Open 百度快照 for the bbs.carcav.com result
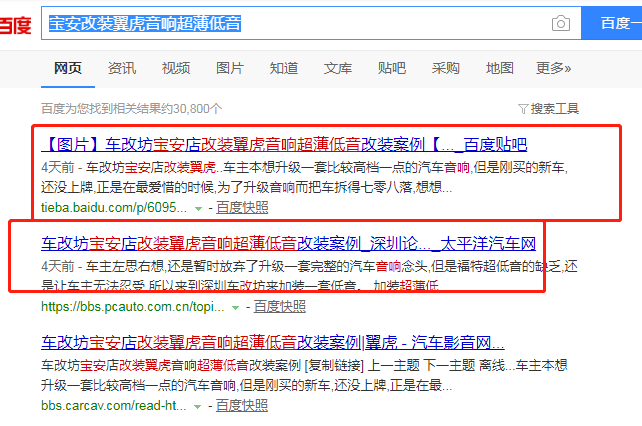Screen dimensions: 642x426 [x=242, y=406]
